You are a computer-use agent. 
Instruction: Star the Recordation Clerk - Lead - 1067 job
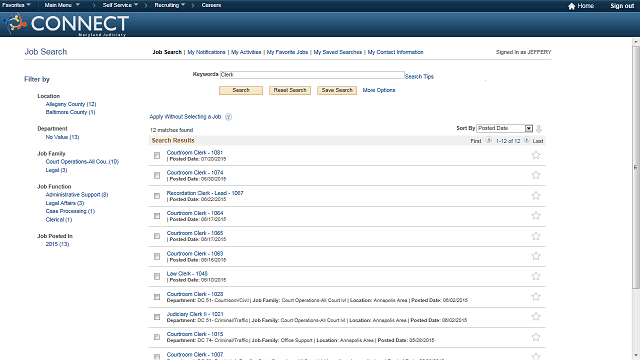(x=536, y=196)
